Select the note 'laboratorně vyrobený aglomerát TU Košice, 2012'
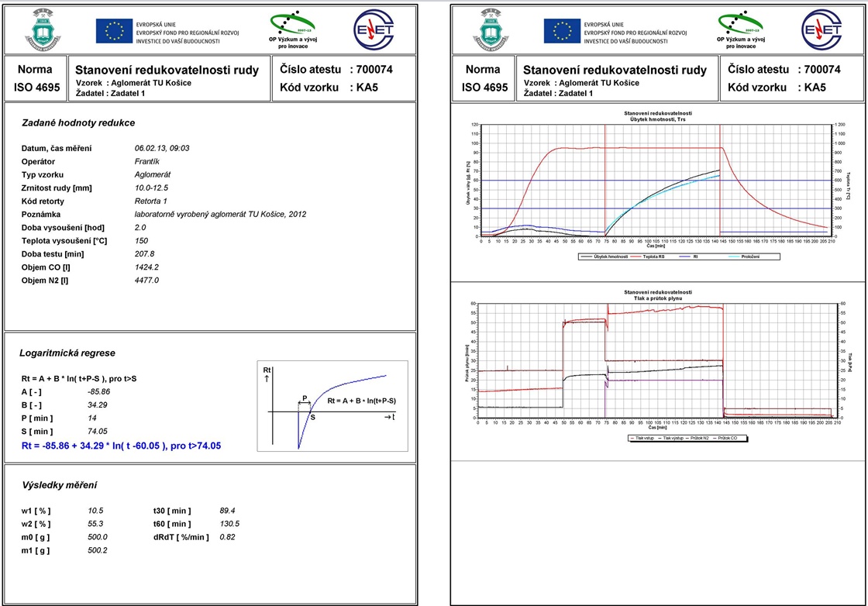This screenshot has width=868, height=606. click(x=220, y=214)
